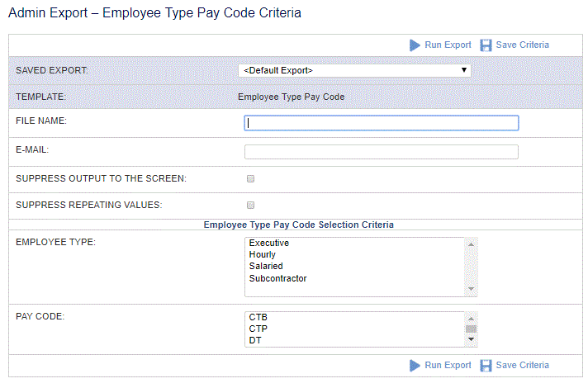Select the DT pay code
588x388 pixels.
[255, 340]
